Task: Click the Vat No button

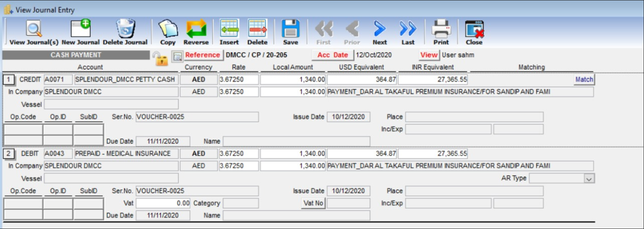Action: coord(313,203)
